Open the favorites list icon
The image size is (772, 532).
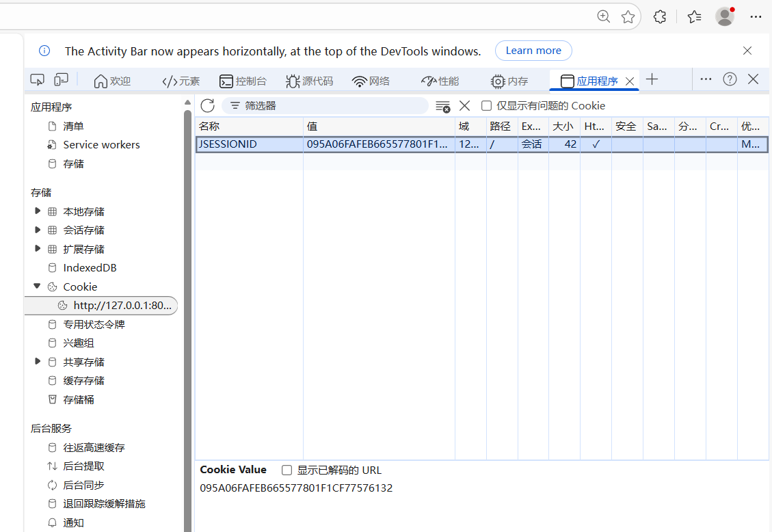coord(694,16)
